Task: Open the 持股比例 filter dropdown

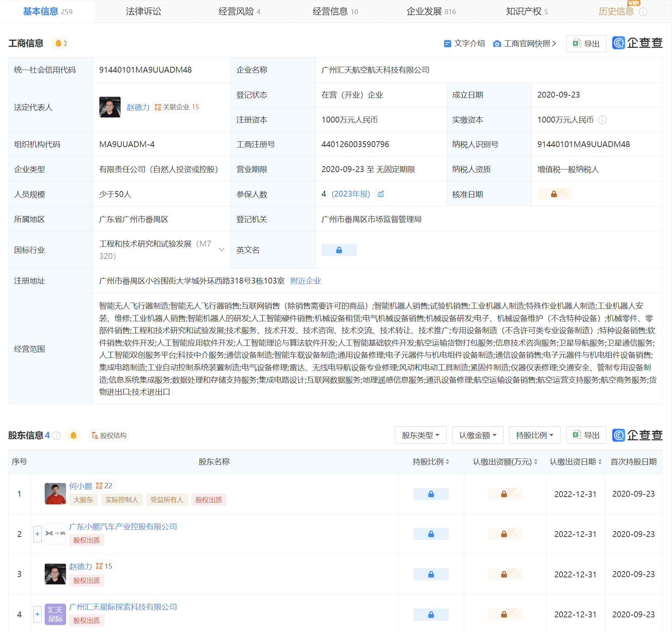Action: tap(535, 435)
